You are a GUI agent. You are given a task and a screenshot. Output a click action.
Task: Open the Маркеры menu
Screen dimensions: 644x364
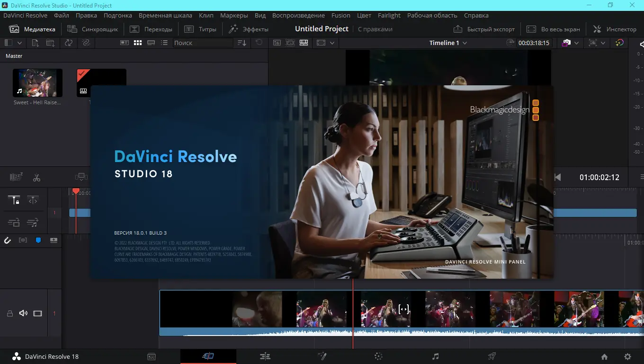(x=234, y=15)
